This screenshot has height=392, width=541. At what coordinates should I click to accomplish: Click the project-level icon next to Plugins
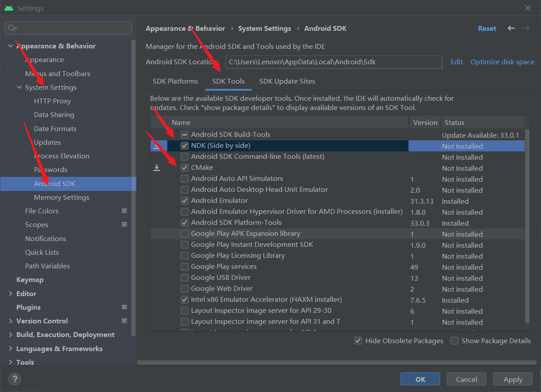click(x=125, y=307)
